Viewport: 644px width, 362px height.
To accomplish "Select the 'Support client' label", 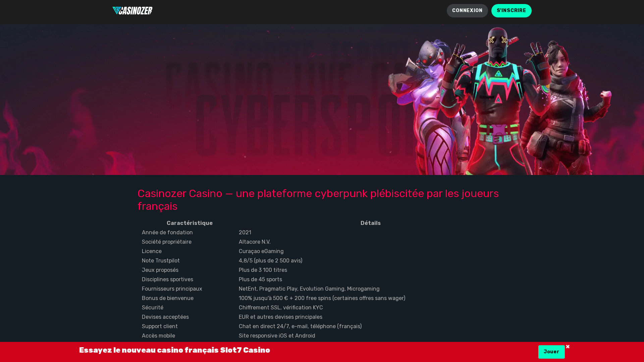I will point(160,326).
